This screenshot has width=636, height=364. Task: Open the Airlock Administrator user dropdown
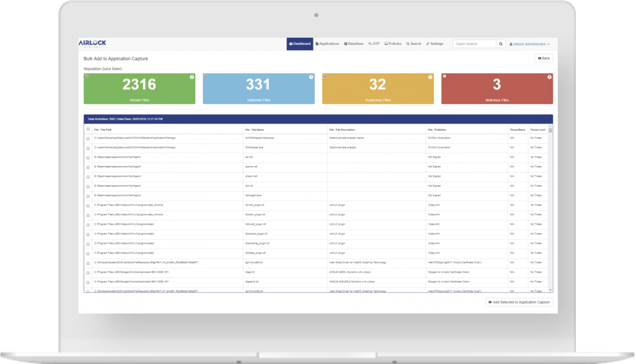click(529, 44)
